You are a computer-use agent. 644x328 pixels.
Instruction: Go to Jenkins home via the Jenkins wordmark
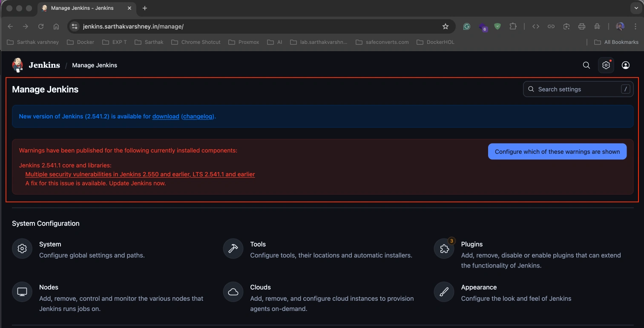(44, 65)
